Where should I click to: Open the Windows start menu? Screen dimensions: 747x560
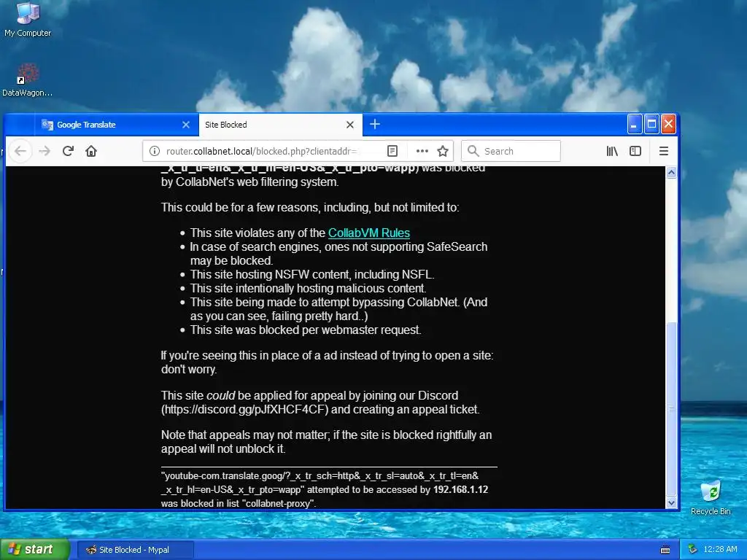coord(35,550)
